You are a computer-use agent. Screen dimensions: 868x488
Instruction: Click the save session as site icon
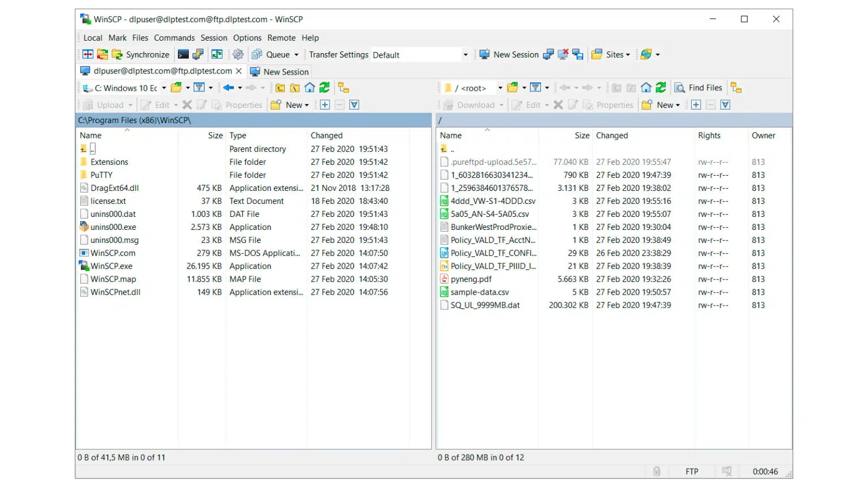pyautogui.click(x=578, y=55)
